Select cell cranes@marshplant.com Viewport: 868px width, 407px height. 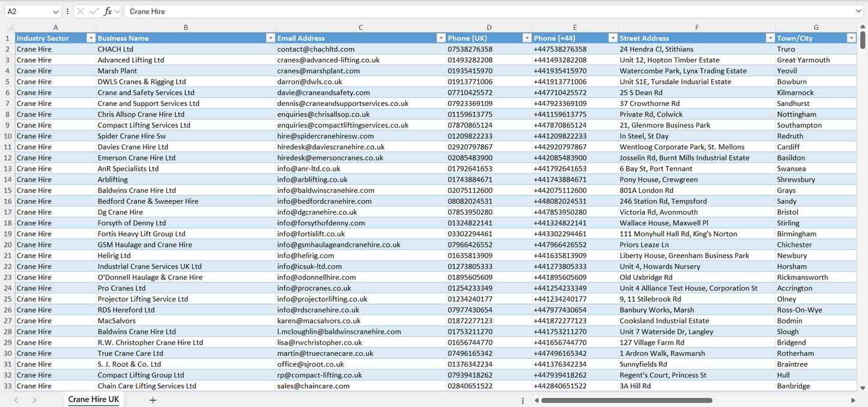click(x=360, y=71)
